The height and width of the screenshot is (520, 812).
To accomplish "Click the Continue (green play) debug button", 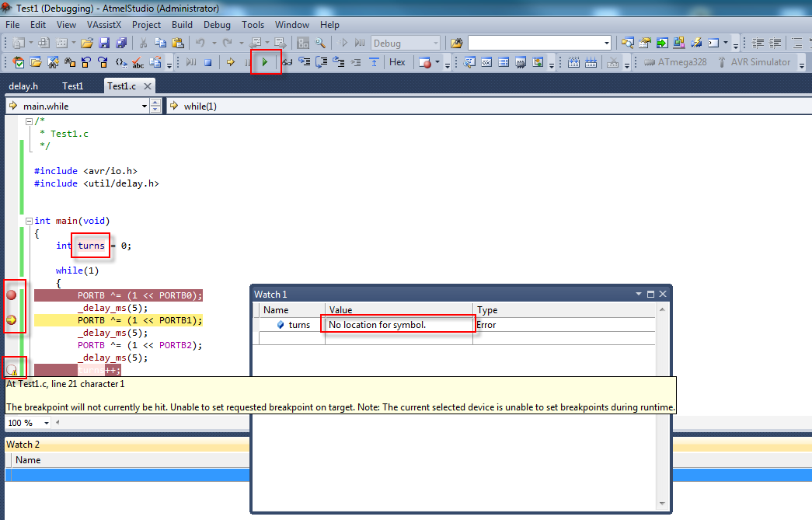I will pos(265,62).
